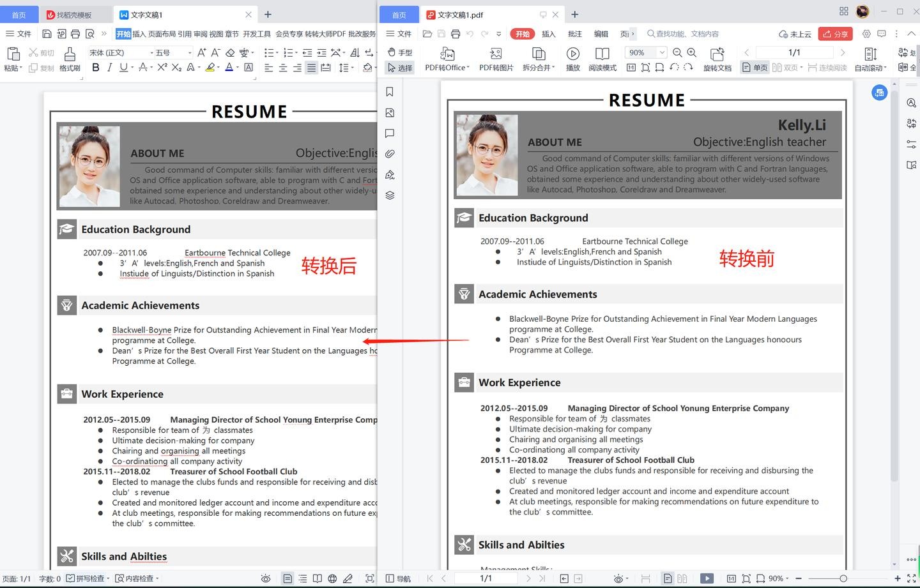Open the font name dropdown 宋体 (正文)

121,52
